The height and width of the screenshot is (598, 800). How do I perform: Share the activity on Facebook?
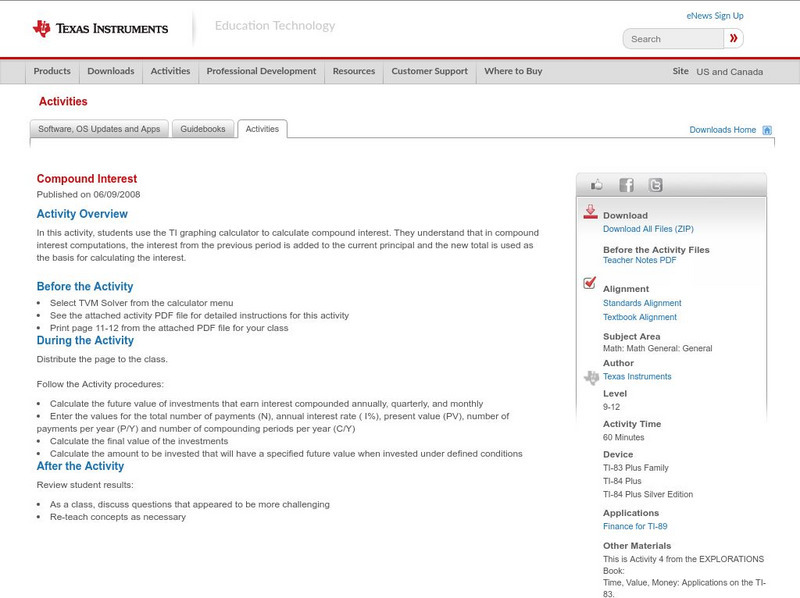[626, 185]
